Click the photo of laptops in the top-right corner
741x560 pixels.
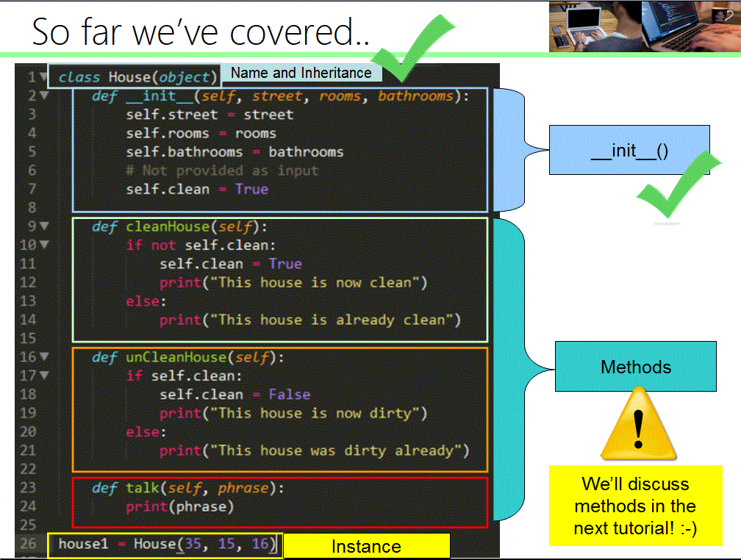pos(643,28)
